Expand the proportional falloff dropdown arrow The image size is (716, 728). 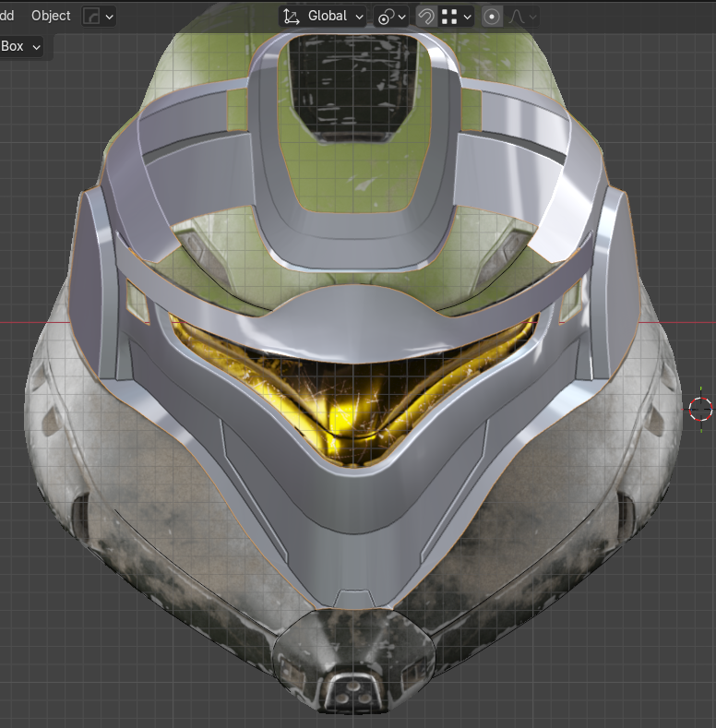[x=532, y=17]
